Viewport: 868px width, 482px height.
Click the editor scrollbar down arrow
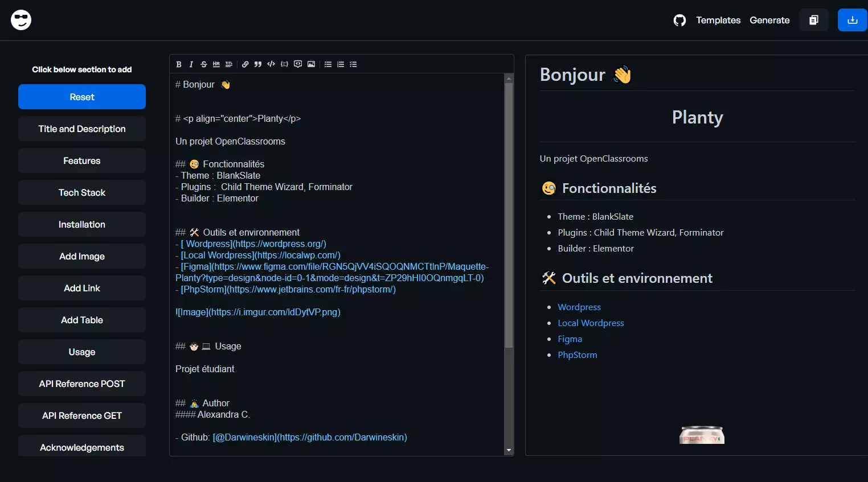pyautogui.click(x=509, y=451)
